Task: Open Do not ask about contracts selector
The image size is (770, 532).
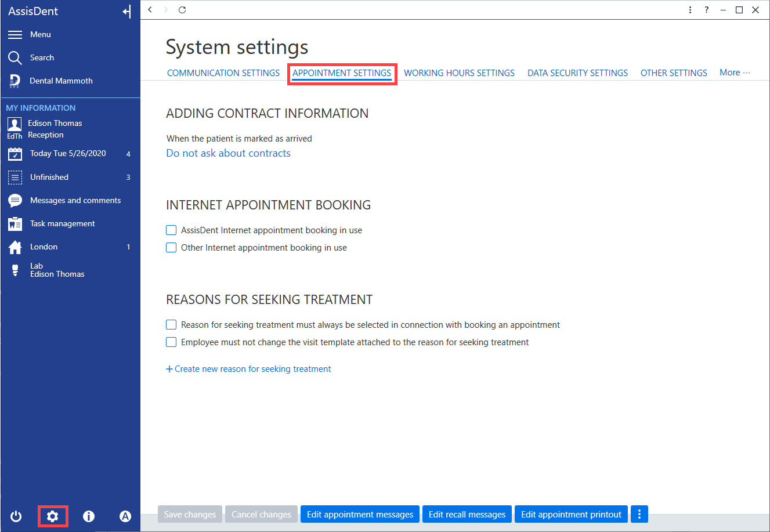Action: pyautogui.click(x=229, y=153)
